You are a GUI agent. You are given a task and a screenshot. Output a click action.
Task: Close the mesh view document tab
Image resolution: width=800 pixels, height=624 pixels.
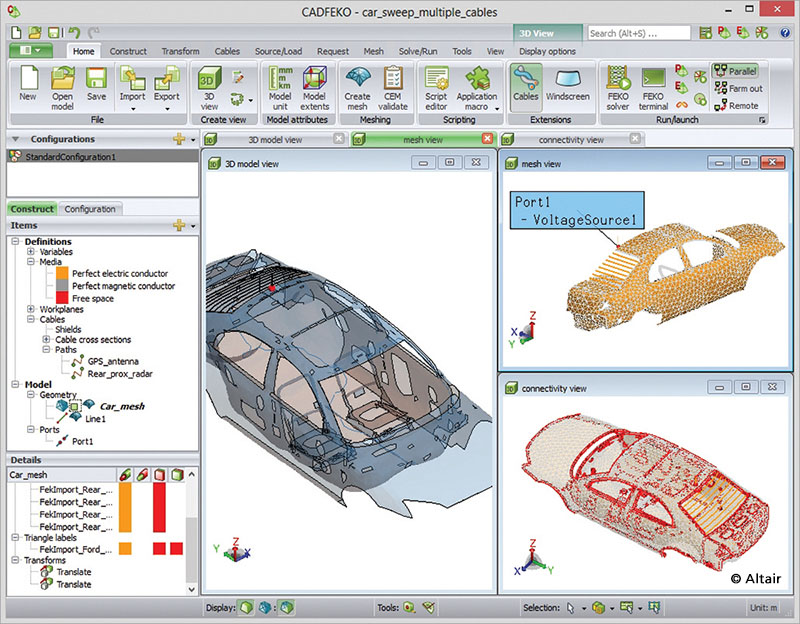pyautogui.click(x=487, y=138)
